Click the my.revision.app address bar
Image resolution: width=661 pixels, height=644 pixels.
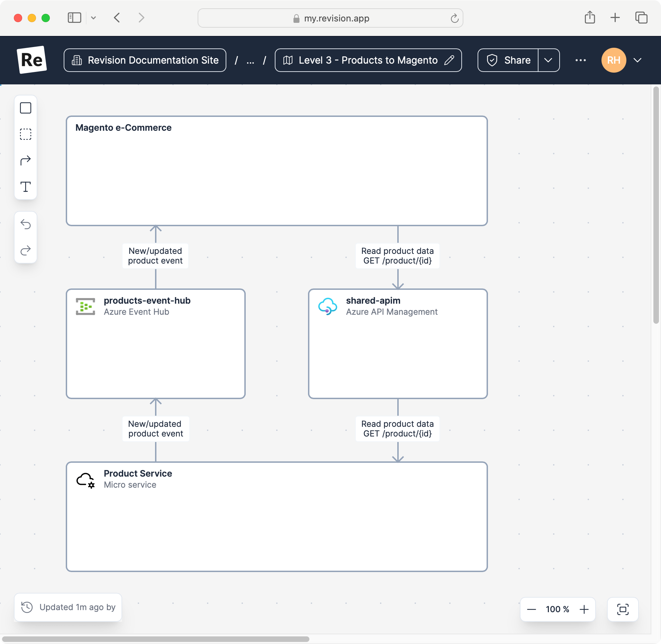coord(330,18)
